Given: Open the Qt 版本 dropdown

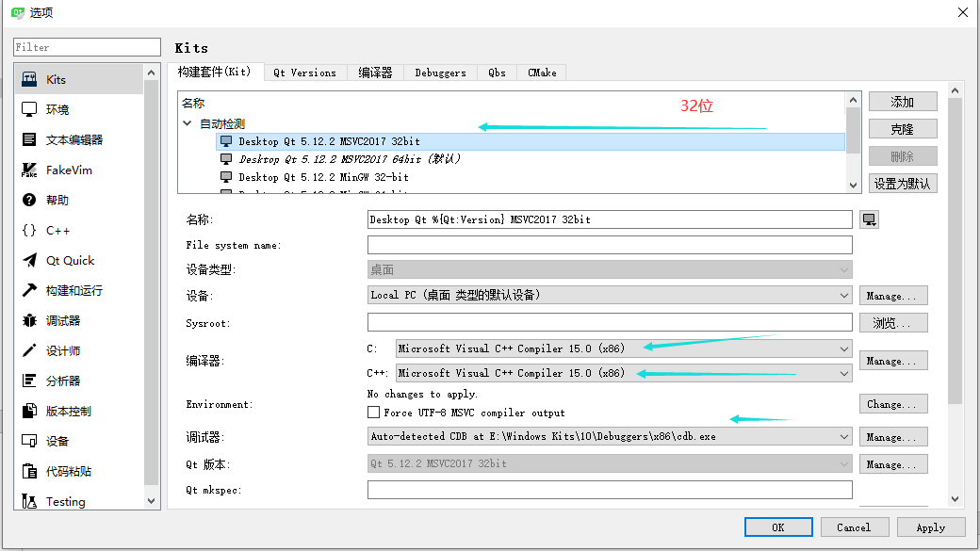Looking at the screenshot, I should click(x=610, y=463).
